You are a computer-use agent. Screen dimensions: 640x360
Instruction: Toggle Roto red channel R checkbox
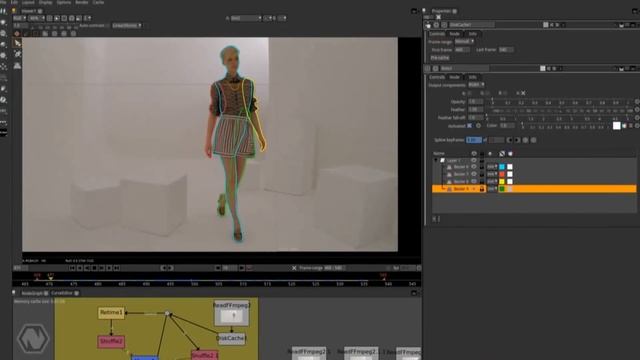pyautogui.click(x=470, y=93)
